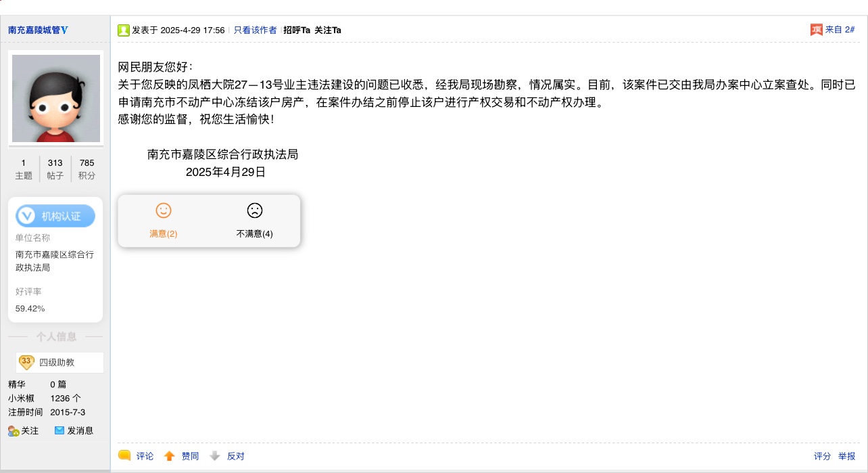Filter with 只看该作者 link

click(x=255, y=30)
